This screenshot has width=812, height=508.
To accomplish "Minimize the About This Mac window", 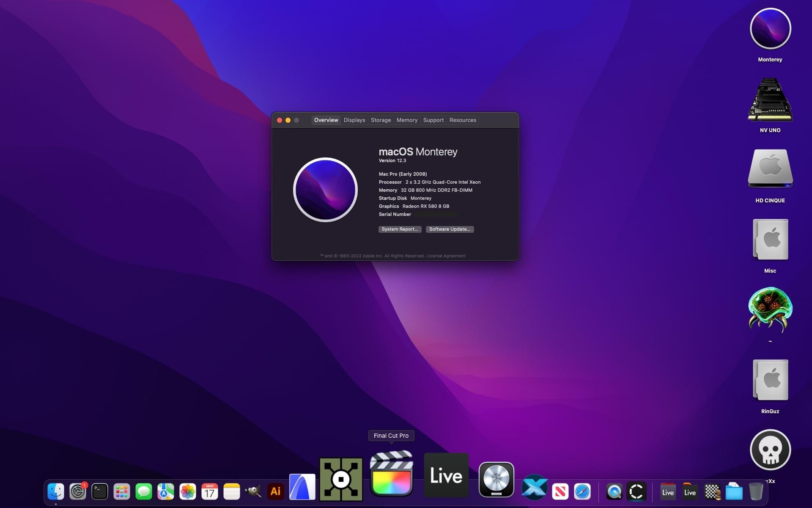I will coord(288,120).
